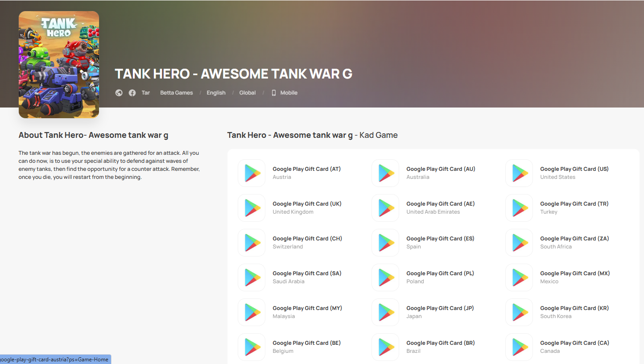Select the English language label
The width and height of the screenshot is (644, 364).
[x=216, y=93]
